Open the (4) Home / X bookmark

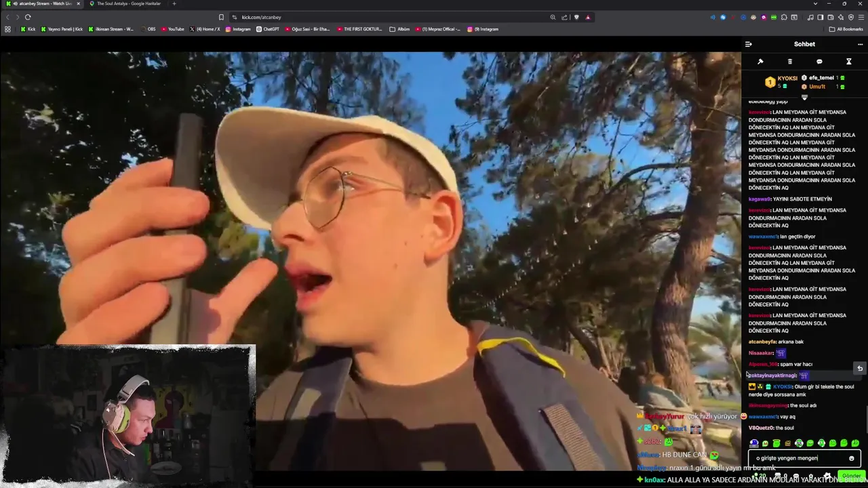[205, 29]
